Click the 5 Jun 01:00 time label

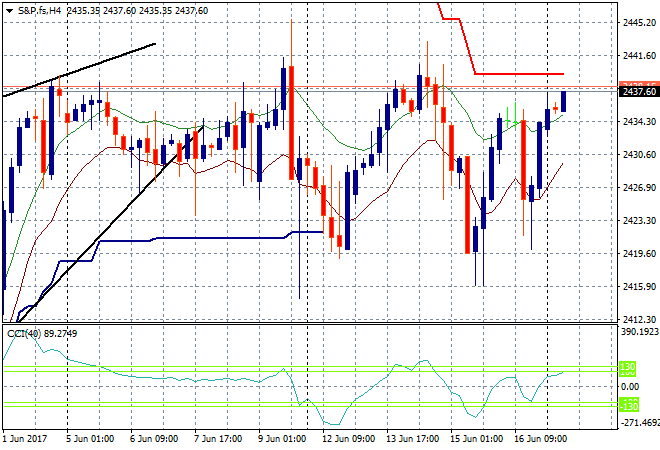(x=90, y=439)
